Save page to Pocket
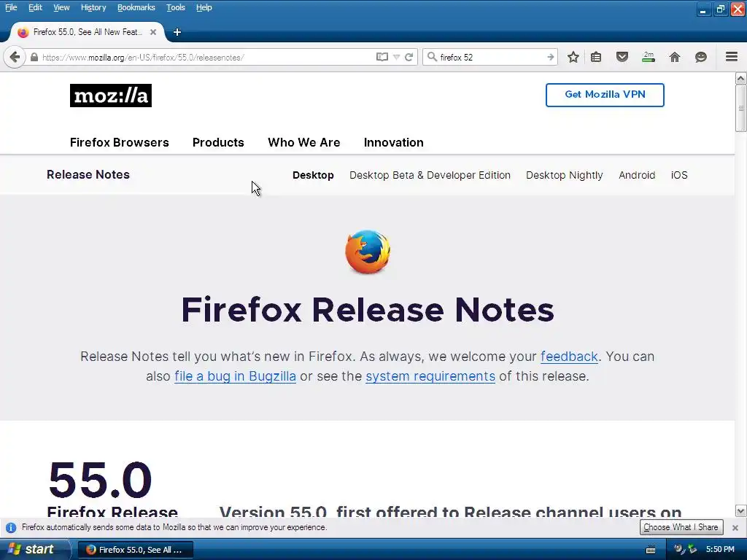The width and height of the screenshot is (747, 560). [x=622, y=57]
